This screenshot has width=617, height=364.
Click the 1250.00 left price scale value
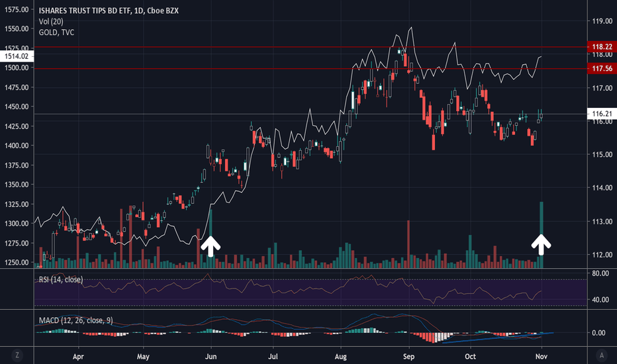point(17,262)
